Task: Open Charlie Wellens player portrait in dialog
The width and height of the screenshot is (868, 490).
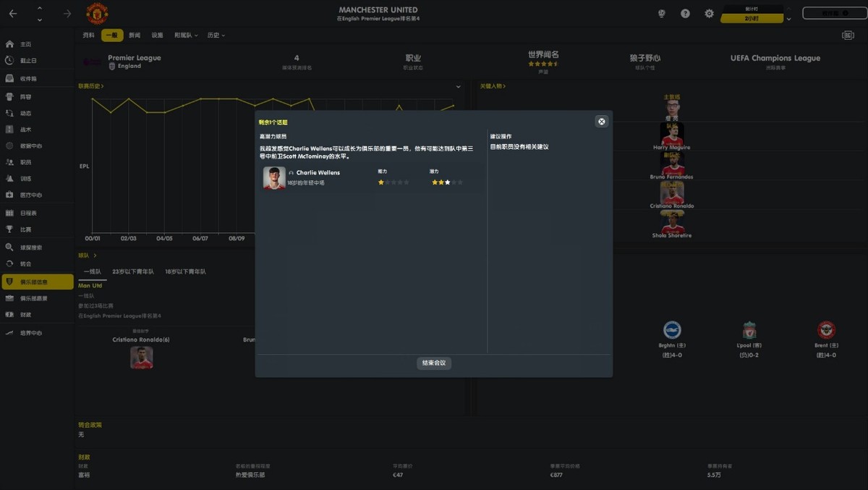Action: [x=274, y=178]
